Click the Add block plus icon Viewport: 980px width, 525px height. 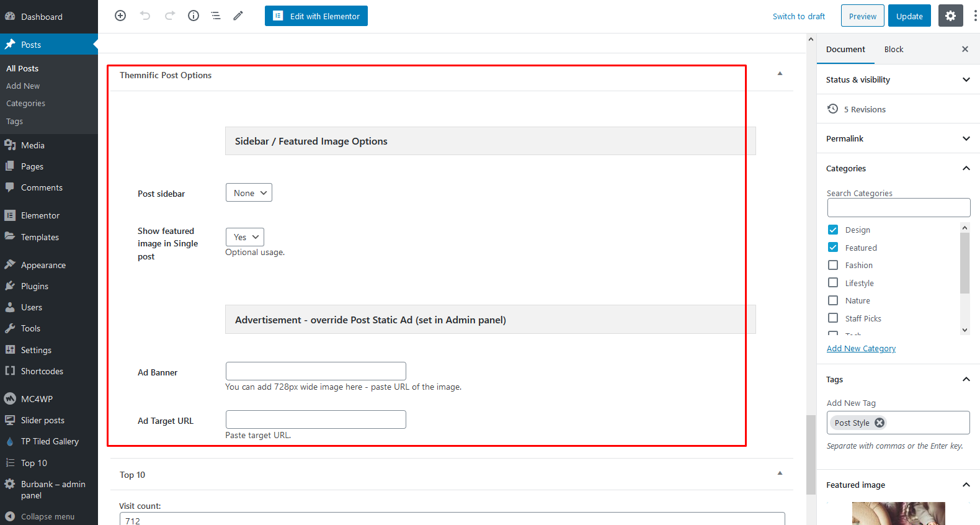coord(120,16)
